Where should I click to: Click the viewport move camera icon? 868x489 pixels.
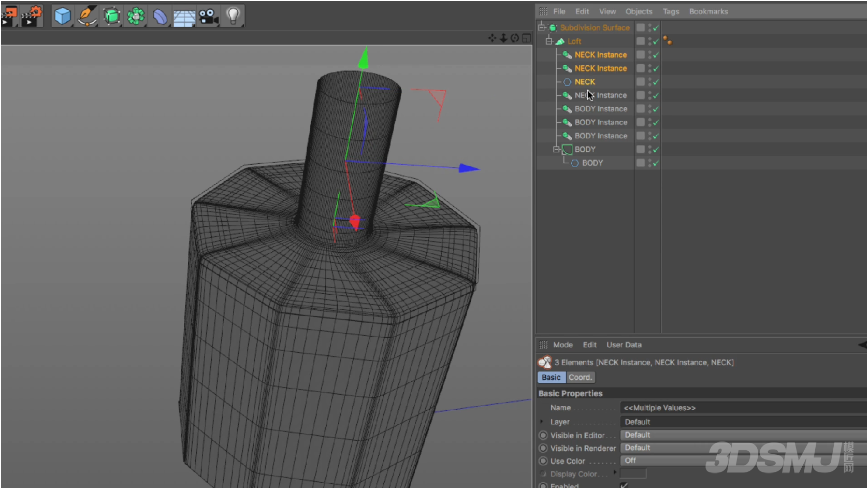coord(493,38)
